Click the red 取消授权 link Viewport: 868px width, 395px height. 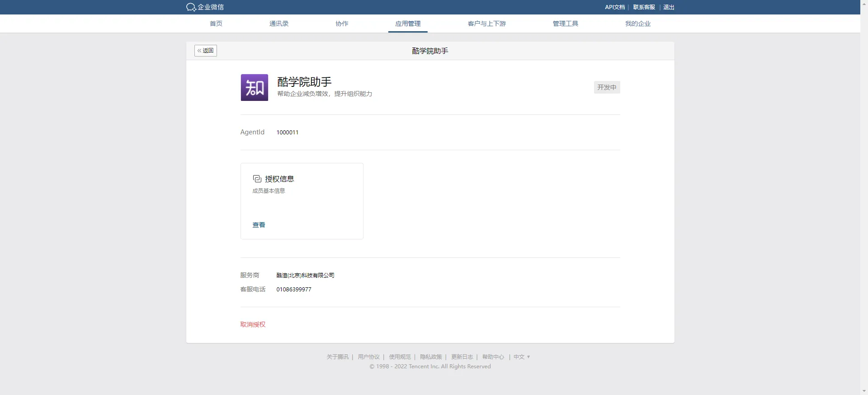point(253,324)
